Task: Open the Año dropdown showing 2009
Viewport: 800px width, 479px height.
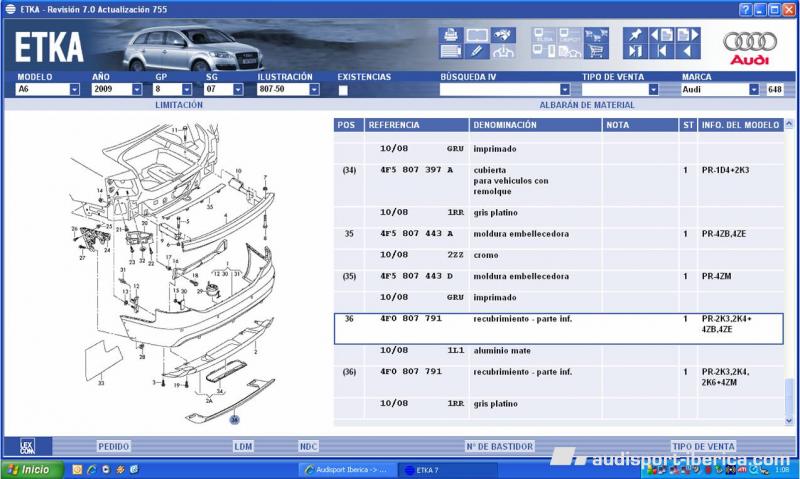Action: click(137, 89)
